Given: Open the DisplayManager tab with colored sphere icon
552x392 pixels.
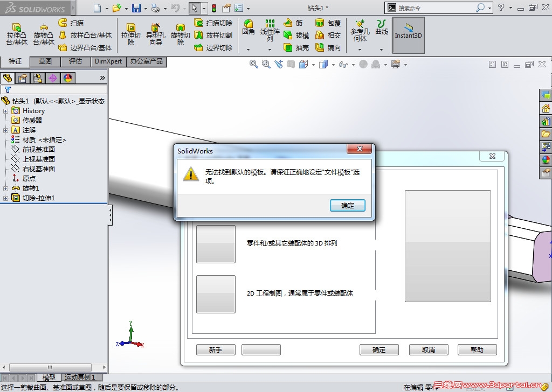Looking at the screenshot, I should pos(67,78).
